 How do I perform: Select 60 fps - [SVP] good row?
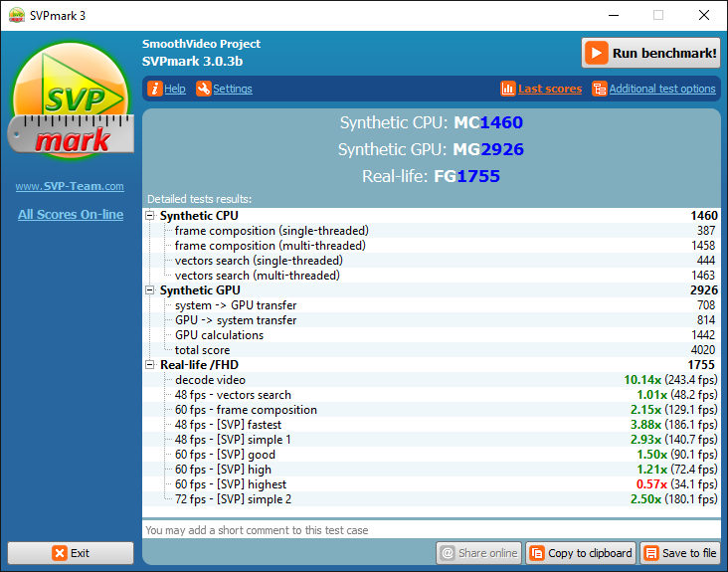(432, 454)
